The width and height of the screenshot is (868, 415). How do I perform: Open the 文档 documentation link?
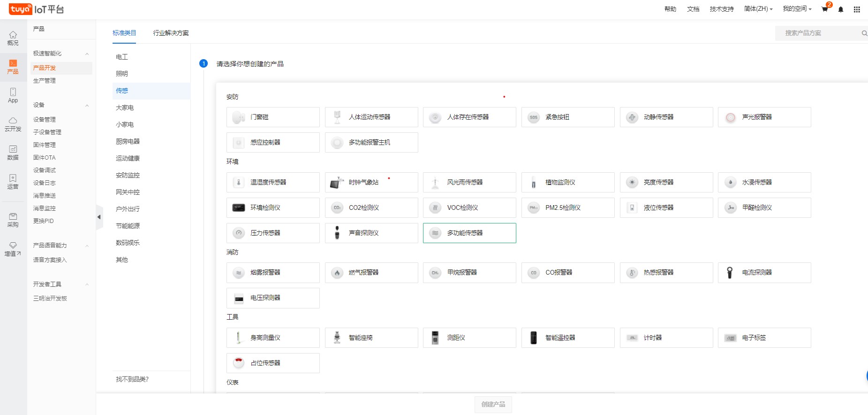(x=693, y=9)
